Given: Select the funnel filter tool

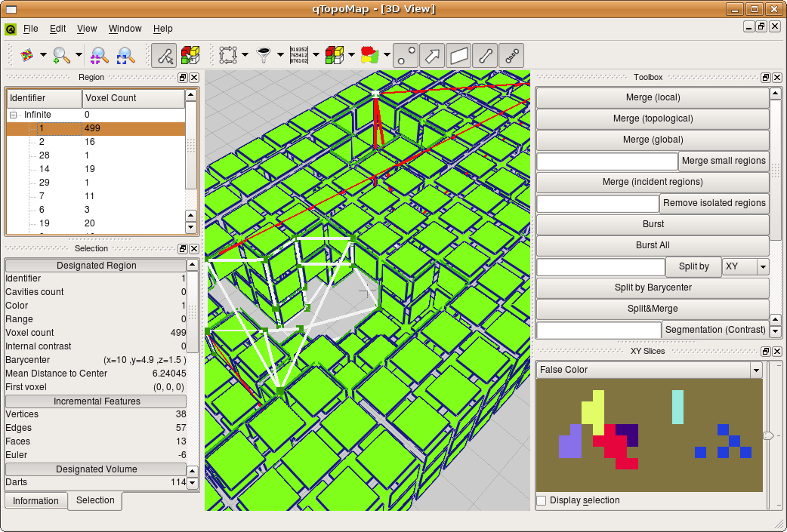Looking at the screenshot, I should click(264, 54).
